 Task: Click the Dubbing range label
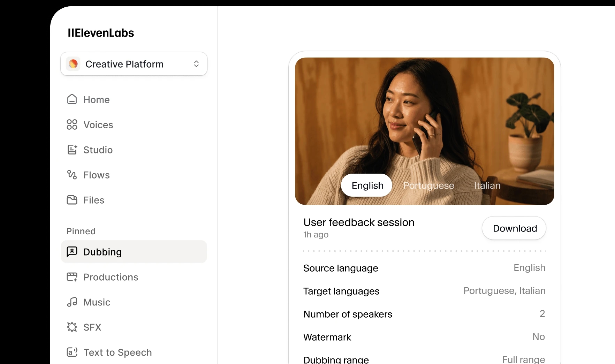click(336, 359)
